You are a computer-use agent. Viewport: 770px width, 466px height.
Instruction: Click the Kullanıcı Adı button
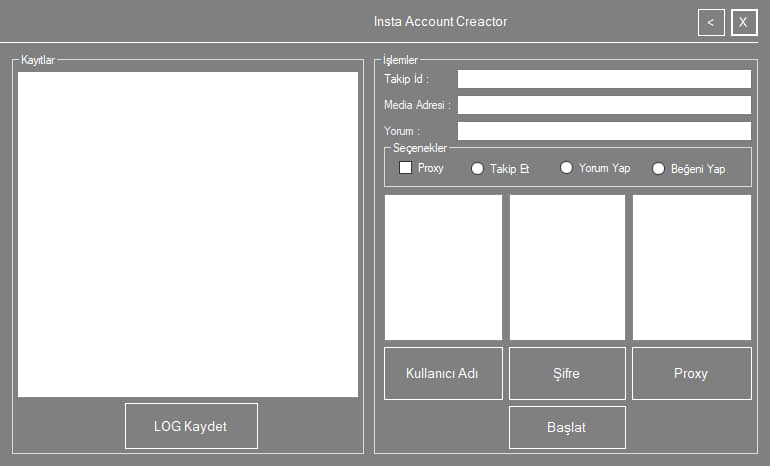click(x=443, y=374)
